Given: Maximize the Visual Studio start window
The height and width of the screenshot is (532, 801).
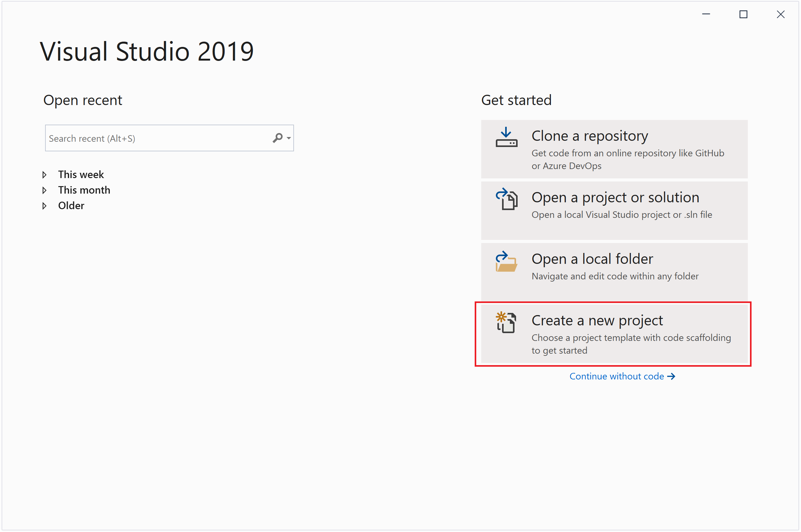Looking at the screenshot, I should tap(743, 14).
